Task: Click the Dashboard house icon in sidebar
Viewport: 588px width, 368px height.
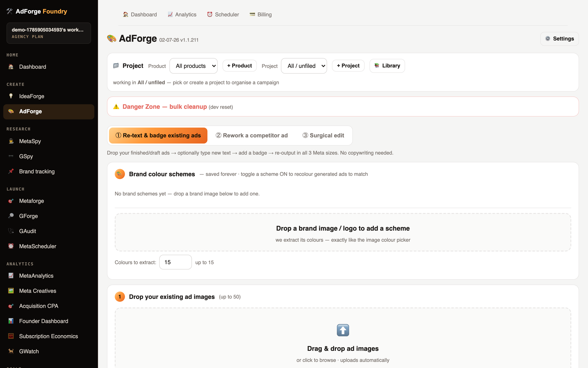Action: (x=11, y=67)
